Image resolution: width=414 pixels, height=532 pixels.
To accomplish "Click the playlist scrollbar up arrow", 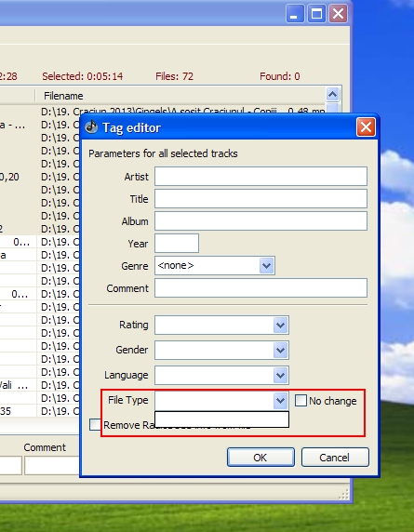I will (332, 94).
